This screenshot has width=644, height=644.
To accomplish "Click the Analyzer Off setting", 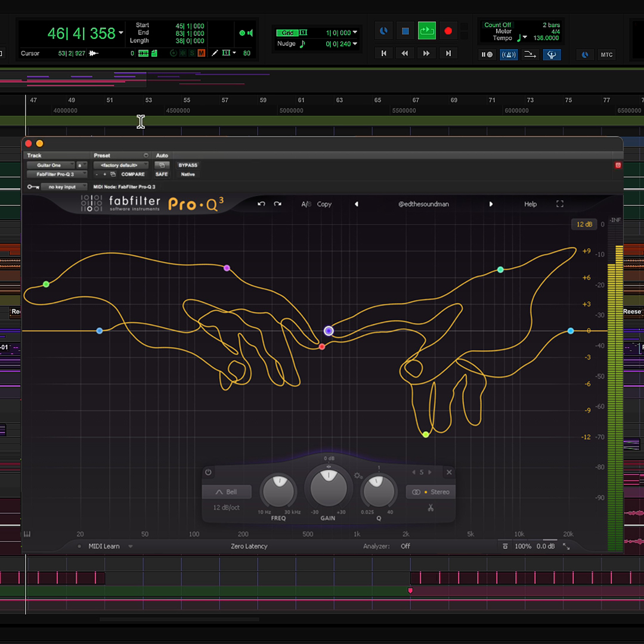I will (405, 546).
